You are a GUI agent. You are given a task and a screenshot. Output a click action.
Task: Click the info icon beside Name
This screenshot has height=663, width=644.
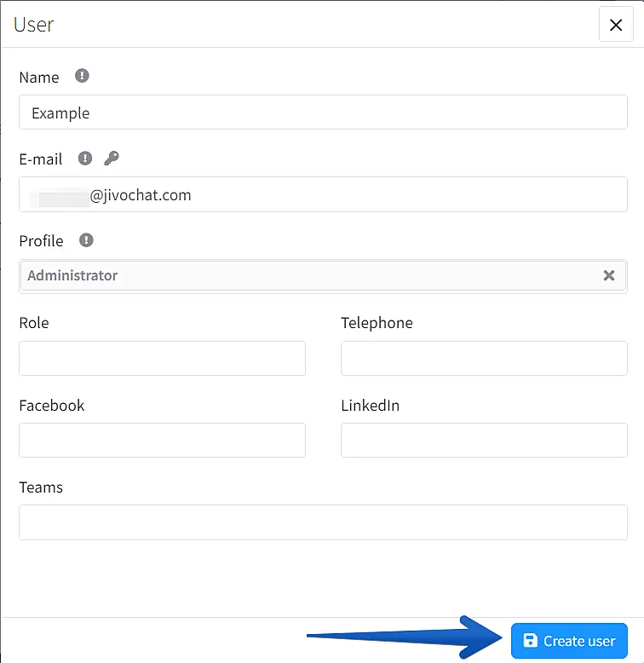(82, 76)
